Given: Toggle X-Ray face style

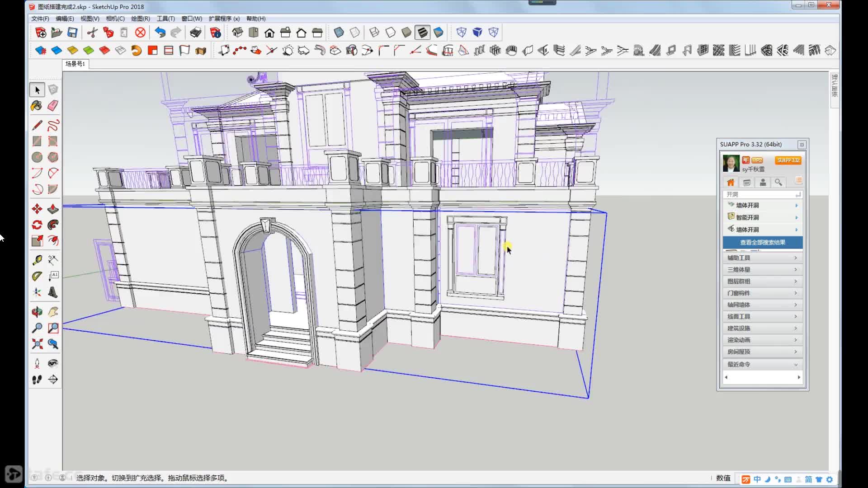Looking at the screenshot, I should pyautogui.click(x=339, y=33).
